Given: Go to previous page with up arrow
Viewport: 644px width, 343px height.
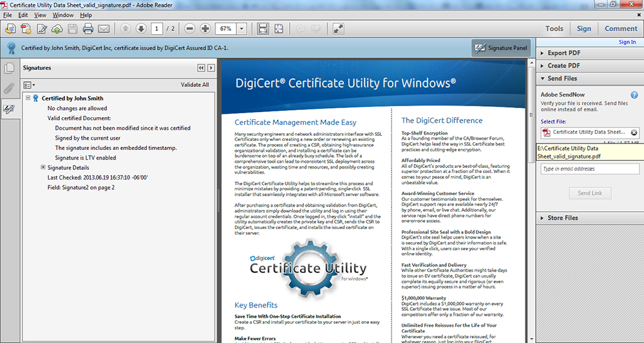Looking at the screenshot, I should pos(126,29).
